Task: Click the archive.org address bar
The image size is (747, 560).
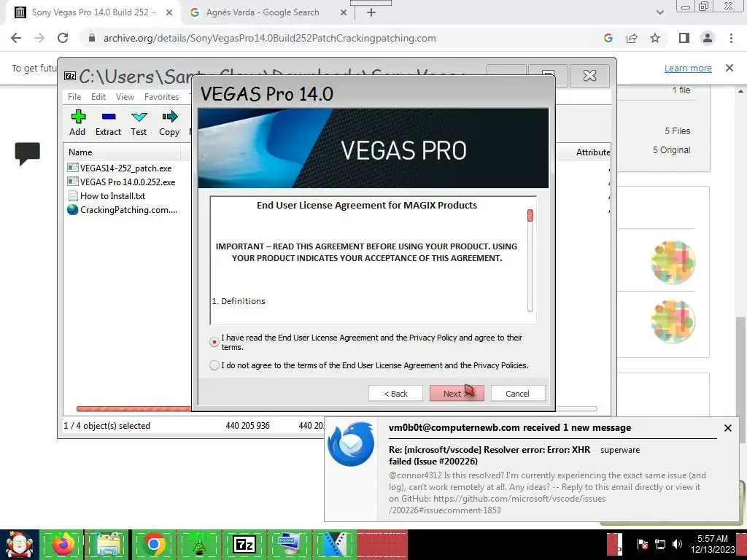Action: point(269,38)
